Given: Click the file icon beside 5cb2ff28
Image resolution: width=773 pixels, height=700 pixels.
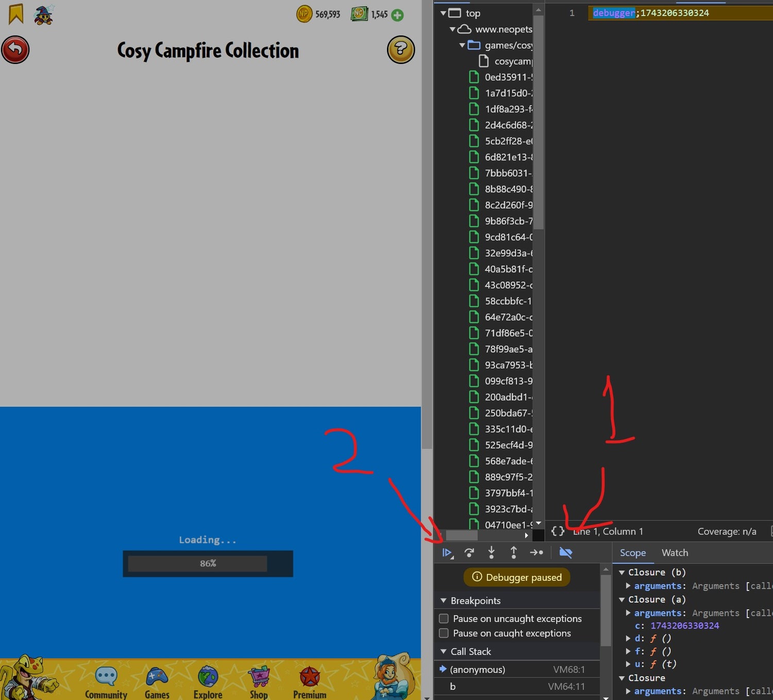Looking at the screenshot, I should [474, 141].
